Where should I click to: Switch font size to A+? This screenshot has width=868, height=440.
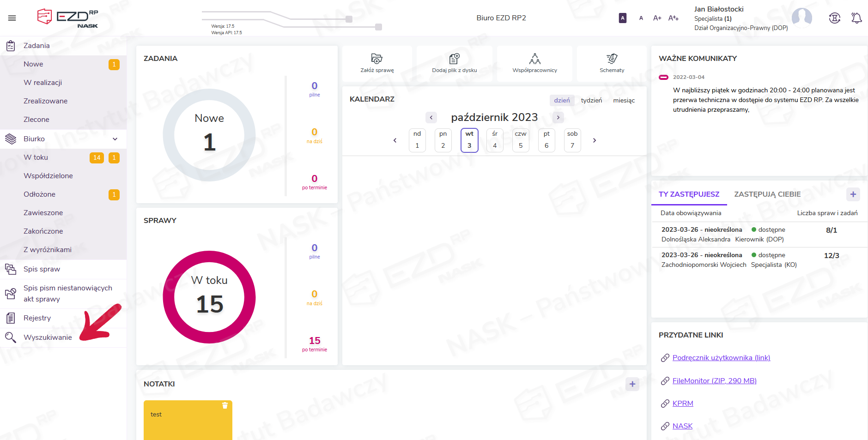click(x=657, y=18)
